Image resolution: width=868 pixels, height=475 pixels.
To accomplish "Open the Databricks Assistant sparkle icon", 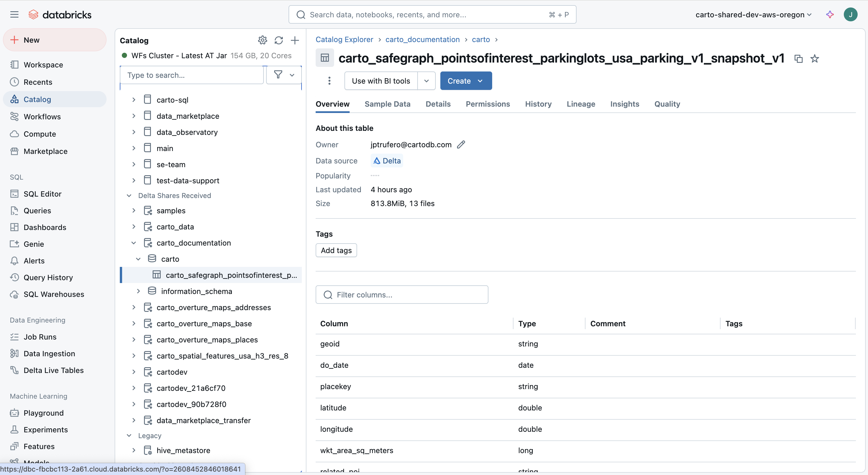I will point(830,14).
